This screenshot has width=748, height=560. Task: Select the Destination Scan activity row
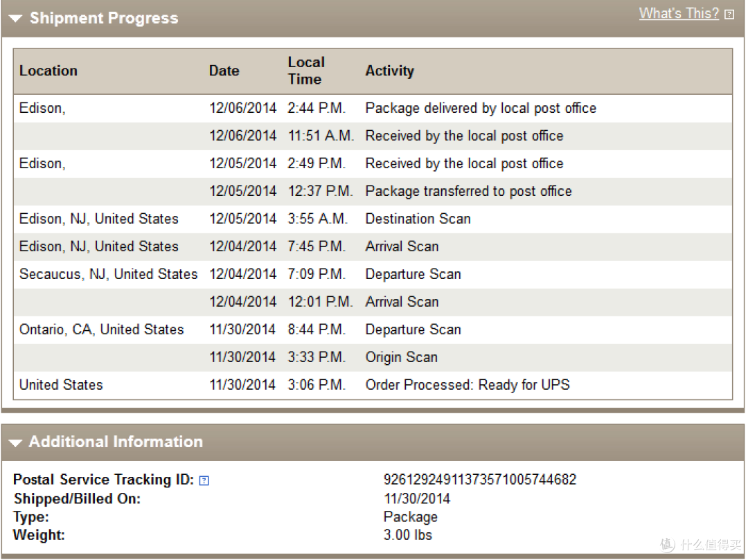pos(373,219)
